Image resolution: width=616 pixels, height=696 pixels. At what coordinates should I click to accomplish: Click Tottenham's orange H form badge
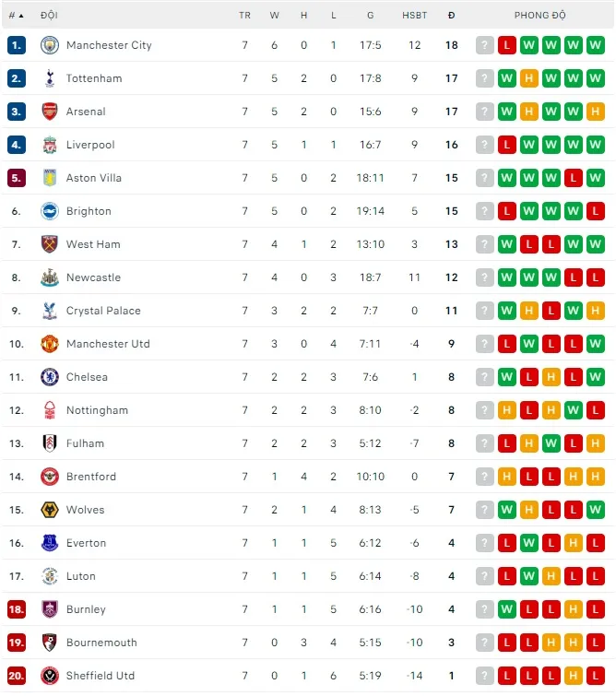[529, 78]
